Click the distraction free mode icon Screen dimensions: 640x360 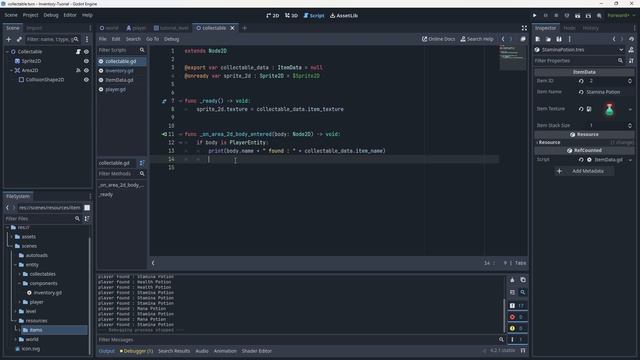click(524, 28)
